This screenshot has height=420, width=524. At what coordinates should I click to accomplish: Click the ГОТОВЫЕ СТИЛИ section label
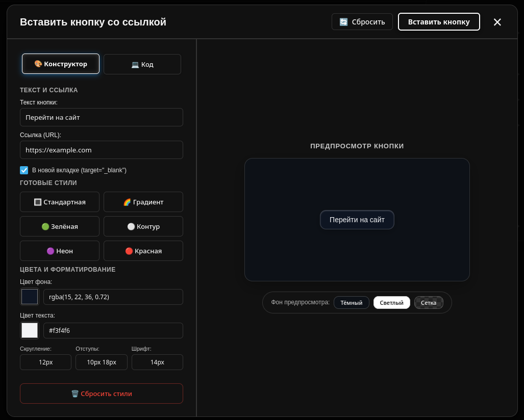(48, 182)
